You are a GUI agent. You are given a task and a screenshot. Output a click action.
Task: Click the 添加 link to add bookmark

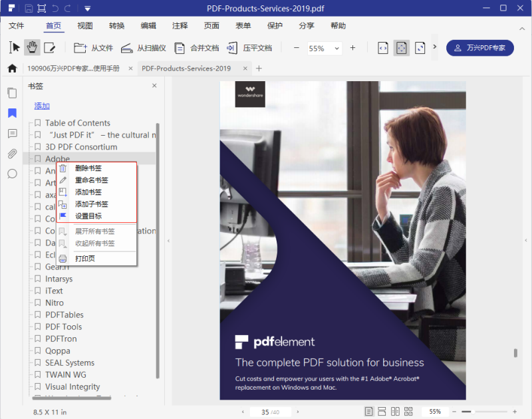point(41,106)
